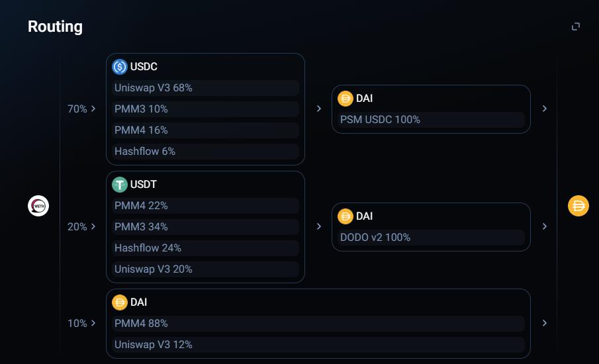Viewport: 599px width, 364px height.
Task: Select the DODO v2 100% entry
Action: point(431,237)
